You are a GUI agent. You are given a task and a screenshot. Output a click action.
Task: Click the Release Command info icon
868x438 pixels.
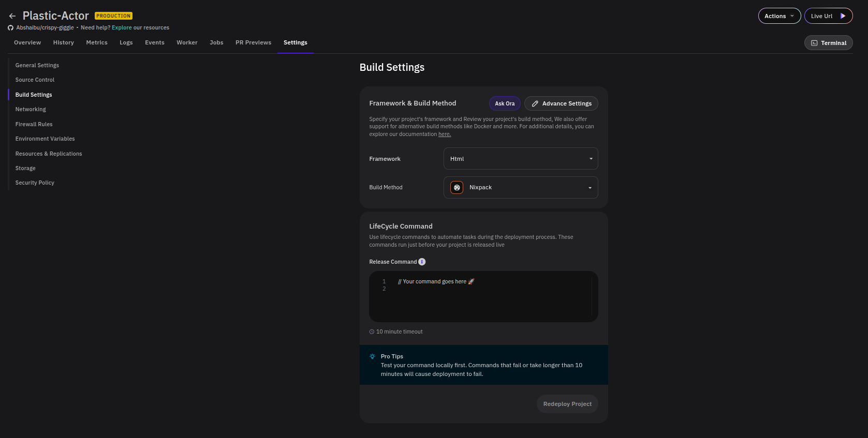tap(422, 262)
